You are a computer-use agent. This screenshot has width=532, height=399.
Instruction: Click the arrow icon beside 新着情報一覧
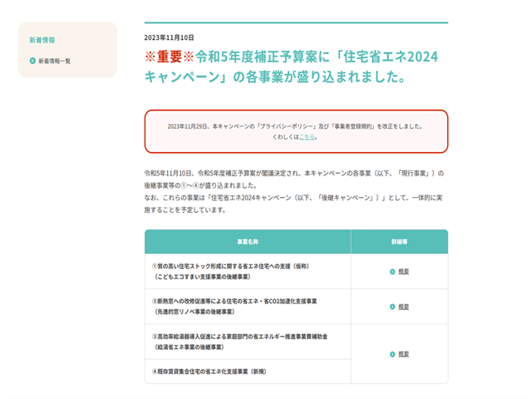[32, 61]
